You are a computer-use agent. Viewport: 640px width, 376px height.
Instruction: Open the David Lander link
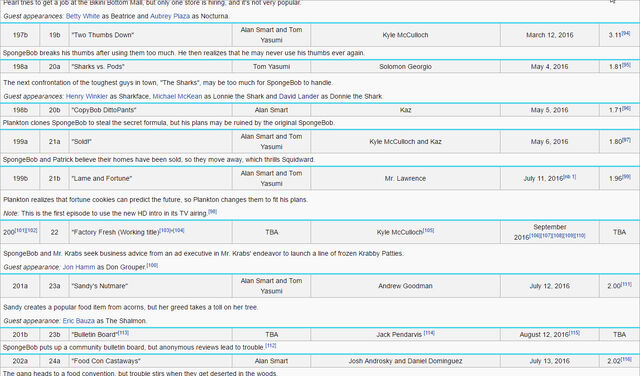(299, 96)
